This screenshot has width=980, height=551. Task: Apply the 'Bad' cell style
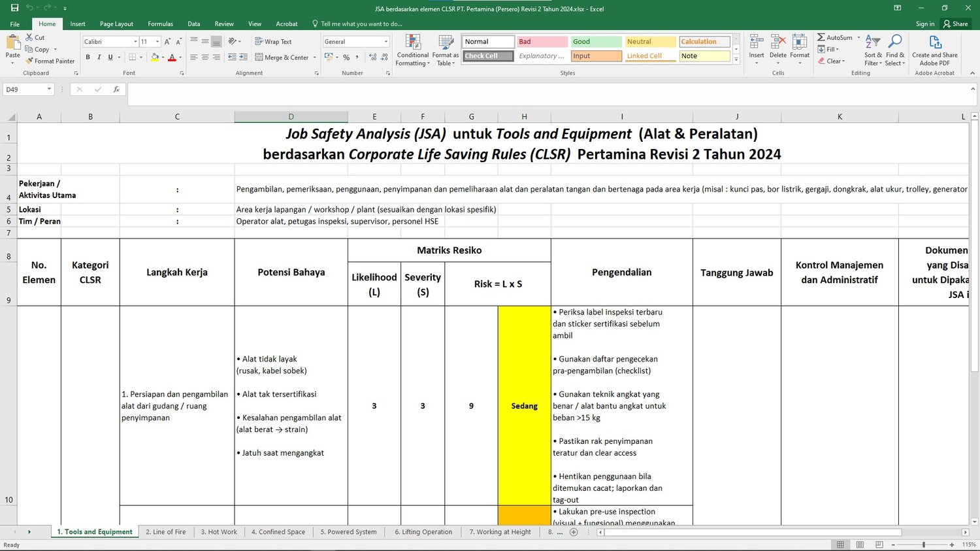coord(542,42)
